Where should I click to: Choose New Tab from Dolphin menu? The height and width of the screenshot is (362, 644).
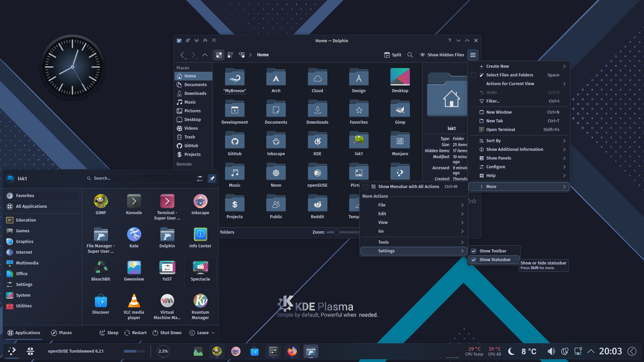pyautogui.click(x=519, y=121)
